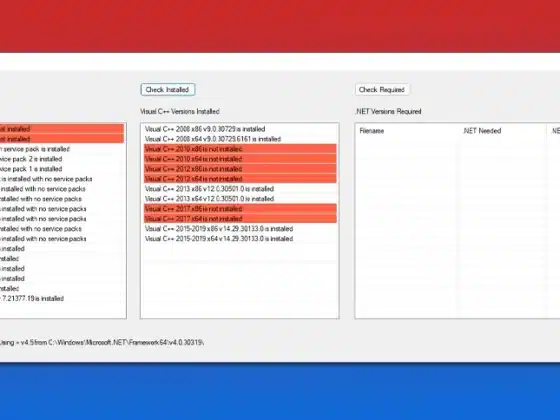560x420 pixels.
Task: Click the .NET Needed column header
Action: click(482, 131)
